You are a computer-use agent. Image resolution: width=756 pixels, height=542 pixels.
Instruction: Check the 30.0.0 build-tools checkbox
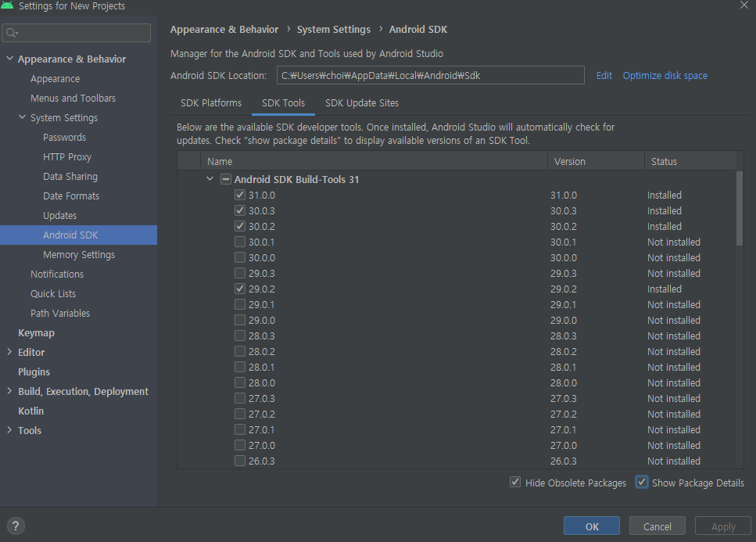tap(240, 257)
